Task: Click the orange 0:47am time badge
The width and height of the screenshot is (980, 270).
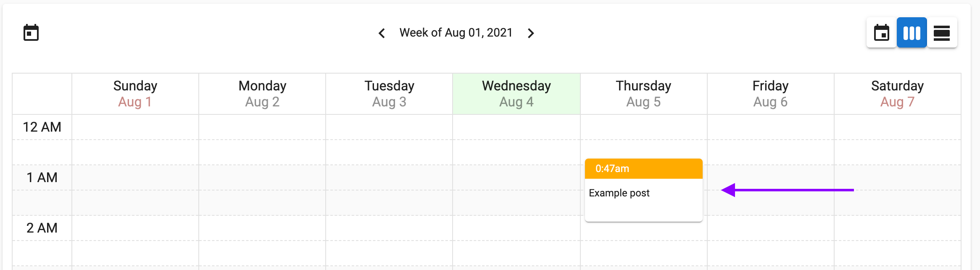Action: click(643, 169)
